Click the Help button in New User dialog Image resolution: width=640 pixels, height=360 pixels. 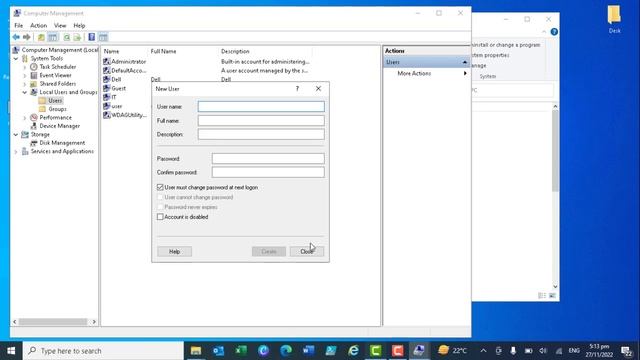(174, 251)
